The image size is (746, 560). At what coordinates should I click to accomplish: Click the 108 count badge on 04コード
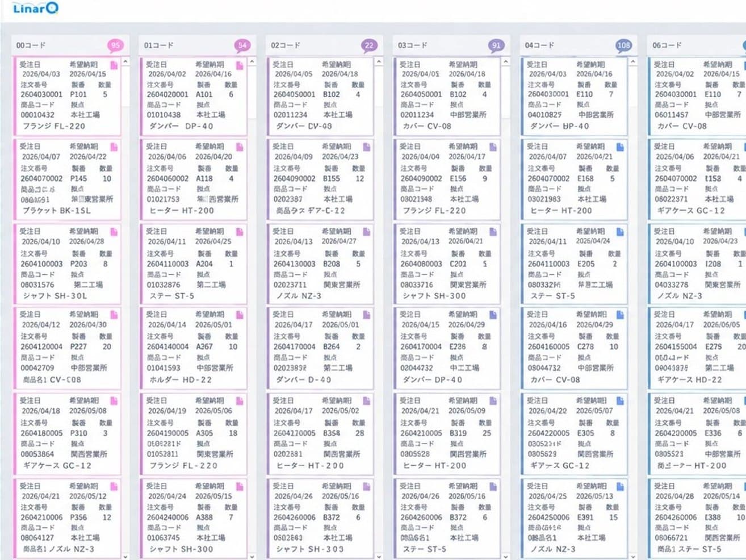pos(623,45)
